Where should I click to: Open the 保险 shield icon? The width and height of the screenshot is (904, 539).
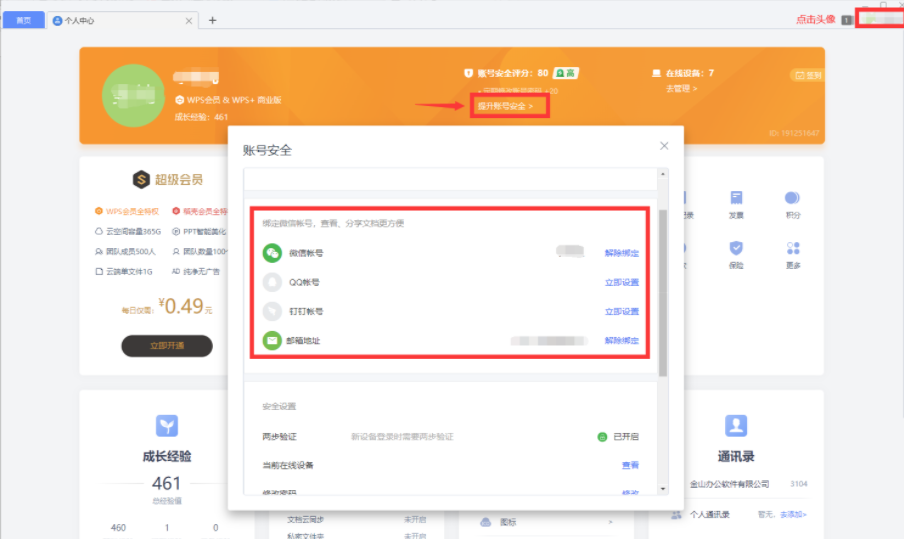pos(736,248)
